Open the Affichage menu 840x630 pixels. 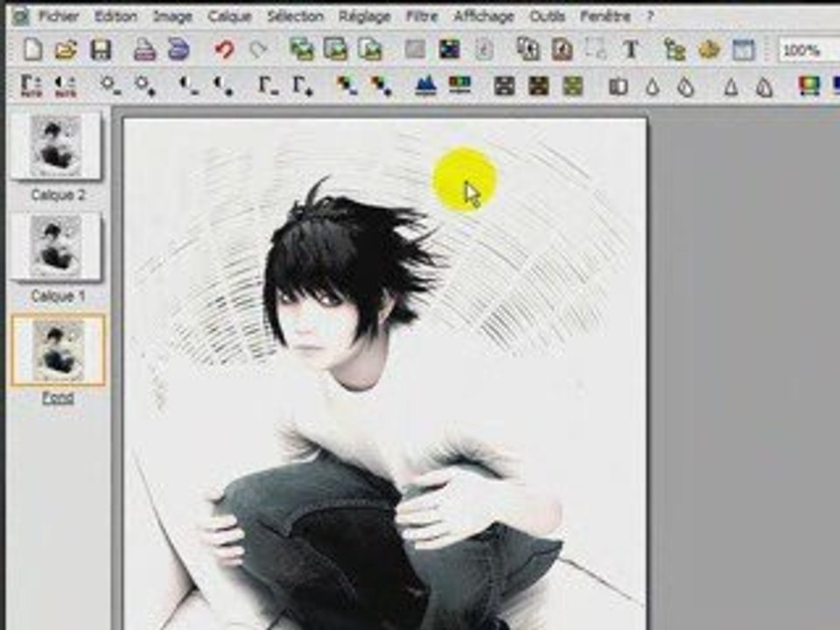pyautogui.click(x=483, y=17)
